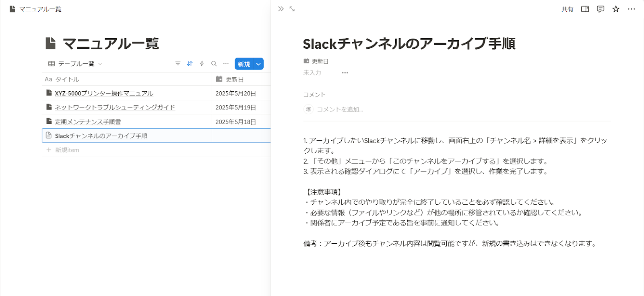Open the dropdown arrow beside 新規 button

click(x=259, y=64)
